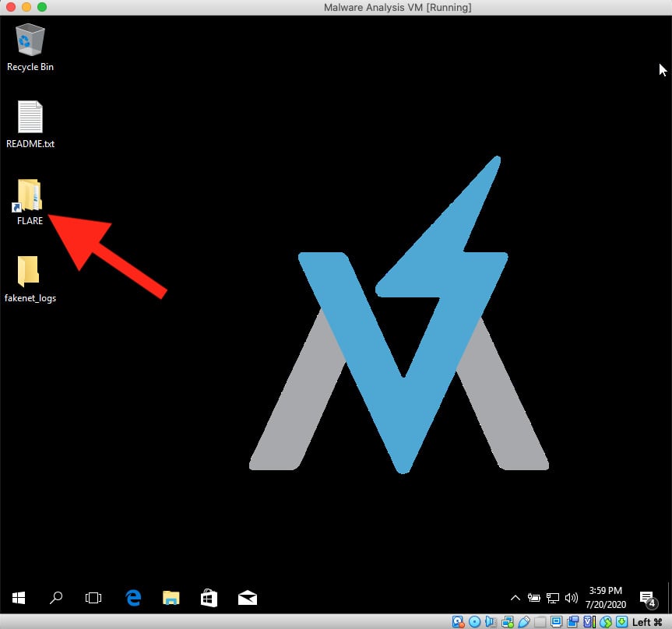The height and width of the screenshot is (629, 672).
Task: Open File Explorer from taskbar
Action: pyautogui.click(x=171, y=598)
